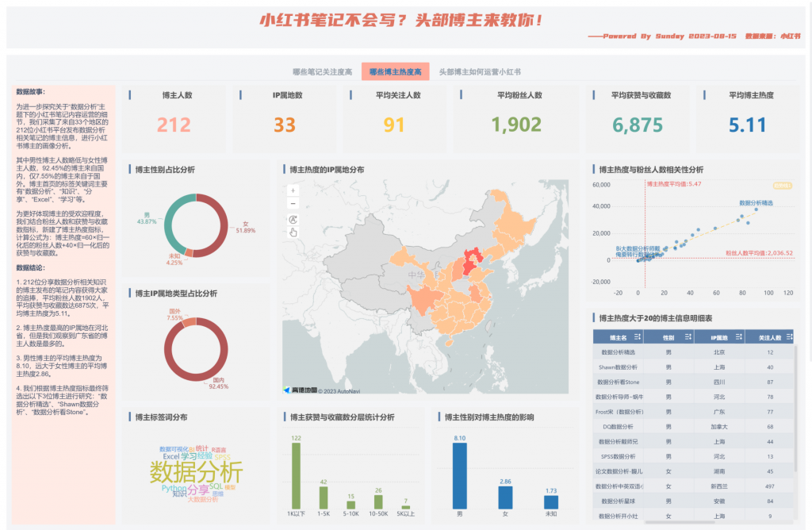Click the 博主热度平均值:5.47 reference label

(674, 184)
